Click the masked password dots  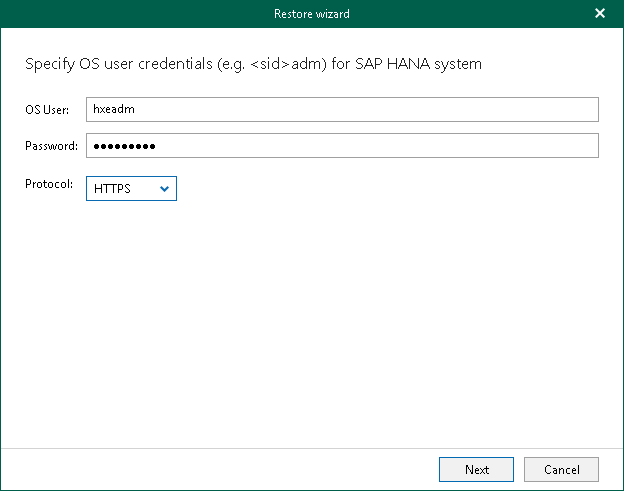(124, 146)
